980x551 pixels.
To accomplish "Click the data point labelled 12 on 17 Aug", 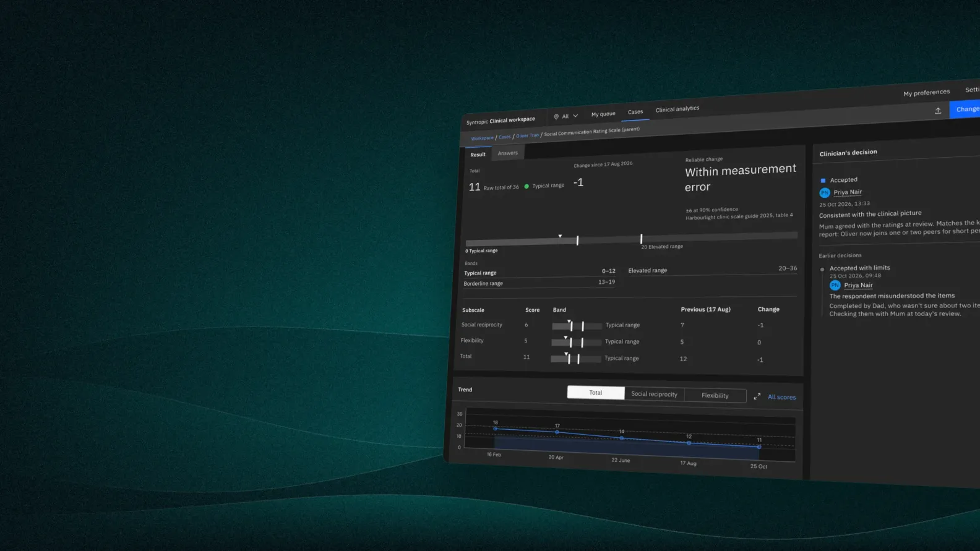I will (x=689, y=443).
